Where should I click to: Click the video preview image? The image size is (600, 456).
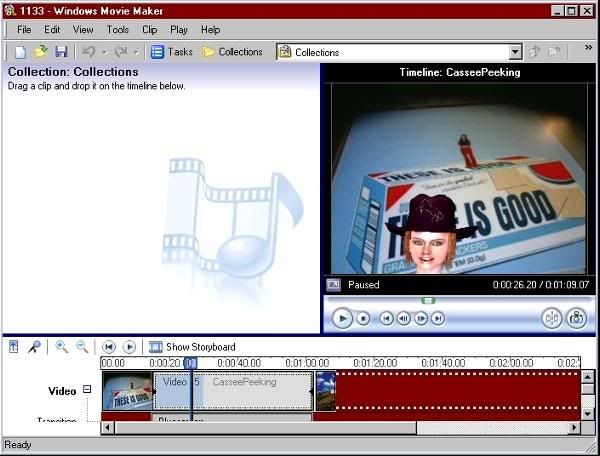click(458, 178)
